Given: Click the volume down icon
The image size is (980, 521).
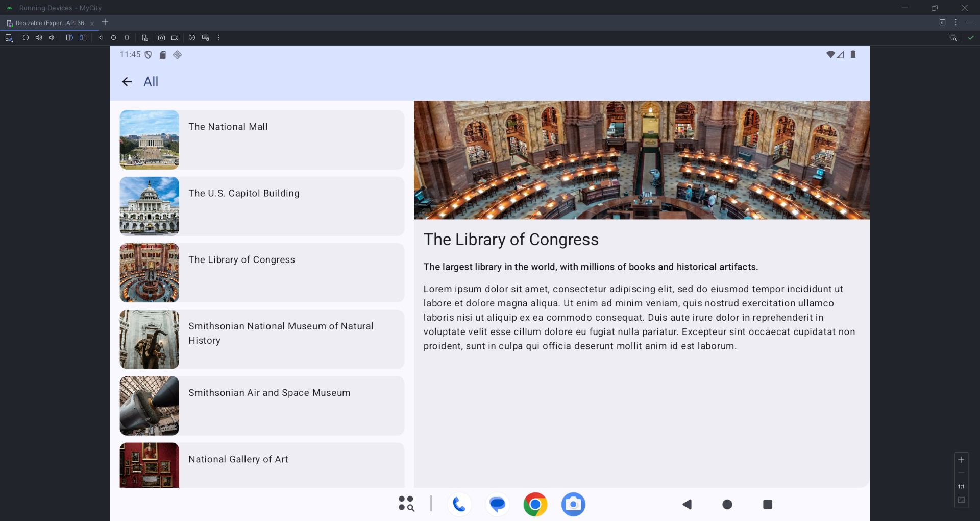Looking at the screenshot, I should pos(52,38).
